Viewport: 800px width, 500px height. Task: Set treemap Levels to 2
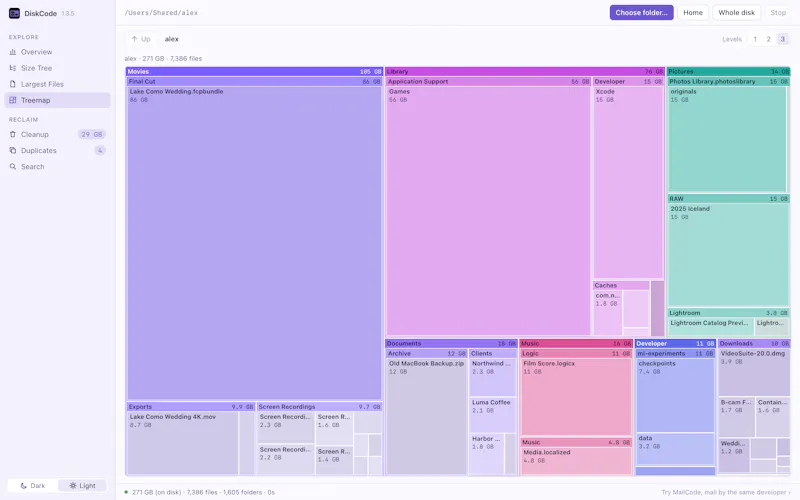[x=768, y=39]
